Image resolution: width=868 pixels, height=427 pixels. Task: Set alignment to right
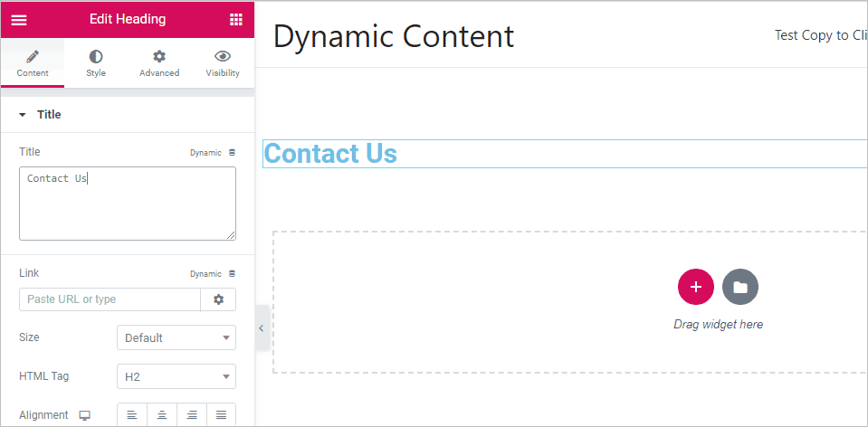pyautogui.click(x=192, y=415)
